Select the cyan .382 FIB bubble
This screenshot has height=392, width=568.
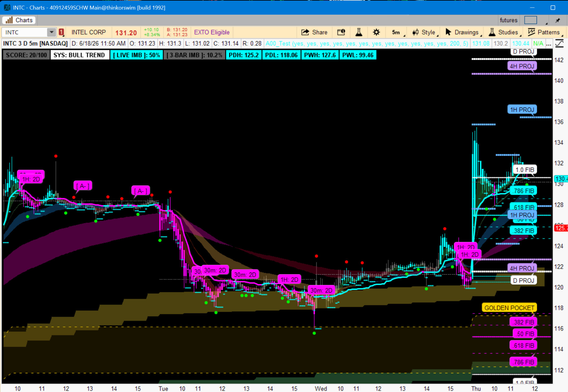pos(523,231)
